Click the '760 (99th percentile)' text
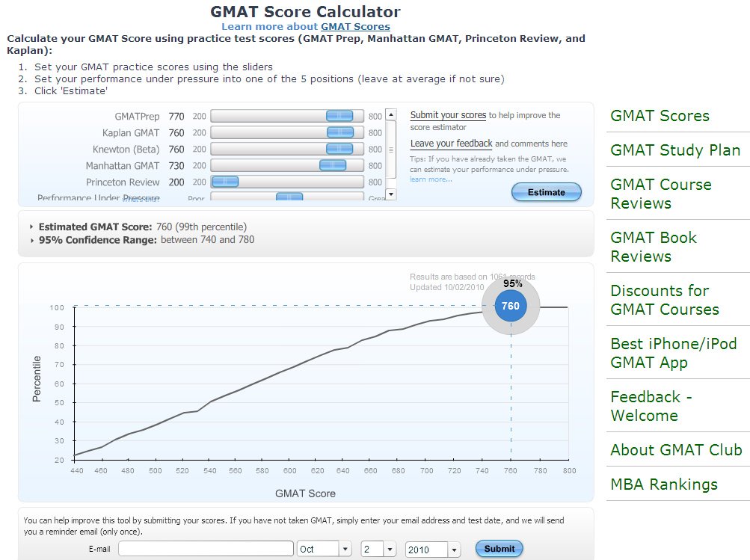Image resolution: width=750 pixels, height=560 pixels. [201, 227]
